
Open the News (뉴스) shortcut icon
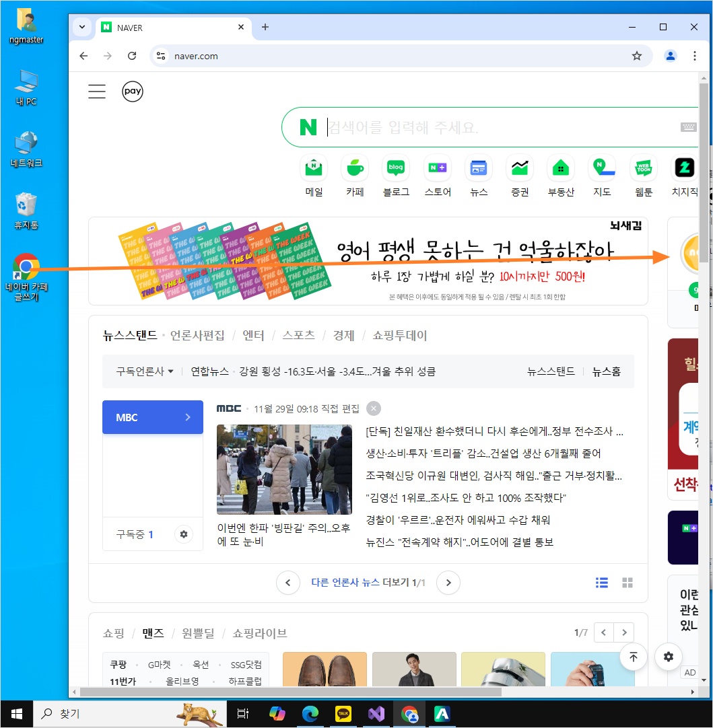click(479, 168)
